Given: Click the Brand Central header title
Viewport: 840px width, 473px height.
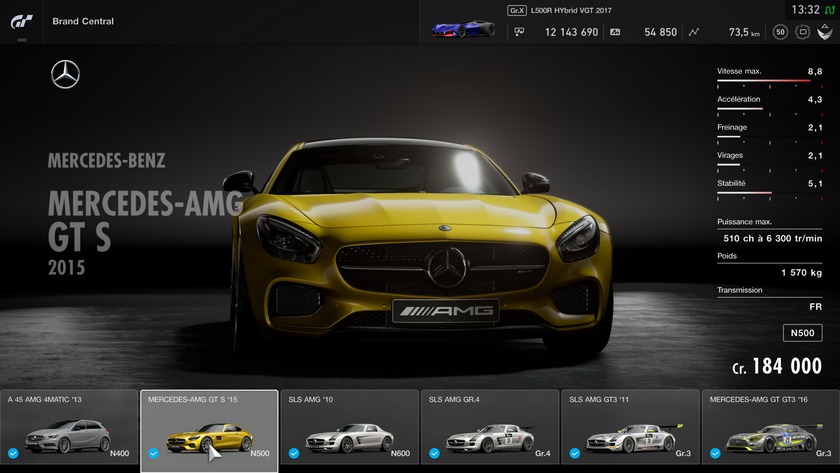Looking at the screenshot, I should (x=83, y=21).
